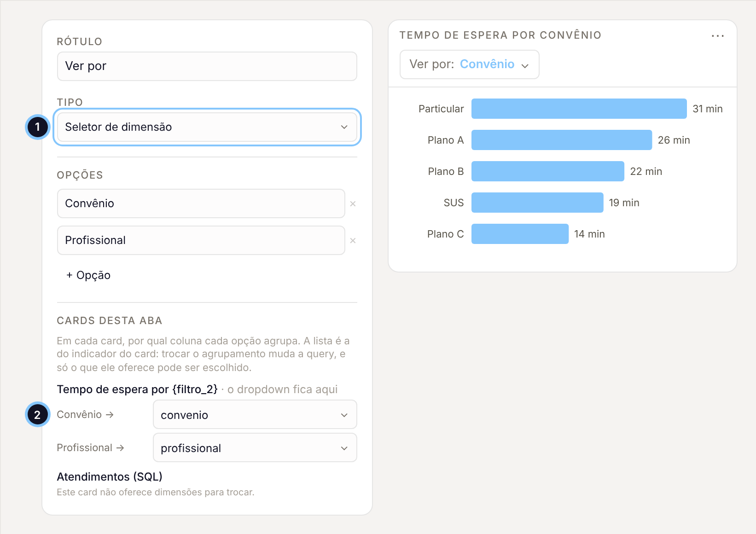Image resolution: width=756 pixels, height=534 pixels.
Task: Click the numbered step 1 badge
Action: coord(37,127)
